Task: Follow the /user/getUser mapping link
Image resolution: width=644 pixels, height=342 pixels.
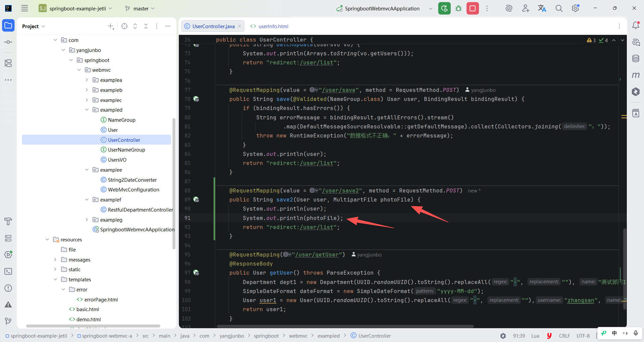Action: (x=317, y=254)
